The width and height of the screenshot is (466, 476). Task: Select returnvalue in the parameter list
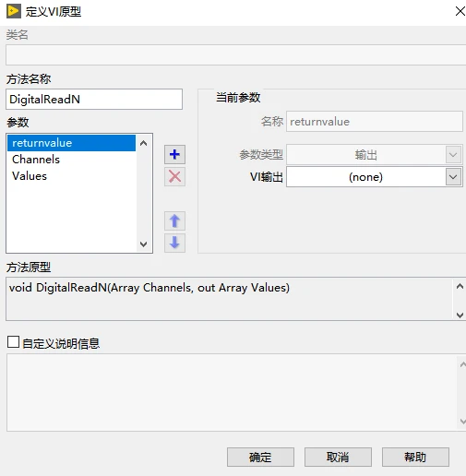71,143
